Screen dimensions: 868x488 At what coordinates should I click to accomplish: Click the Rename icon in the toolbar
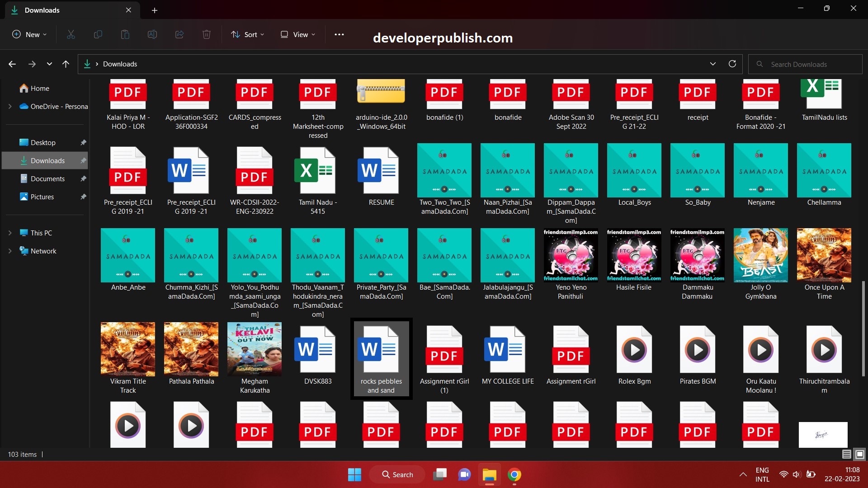pyautogui.click(x=152, y=34)
